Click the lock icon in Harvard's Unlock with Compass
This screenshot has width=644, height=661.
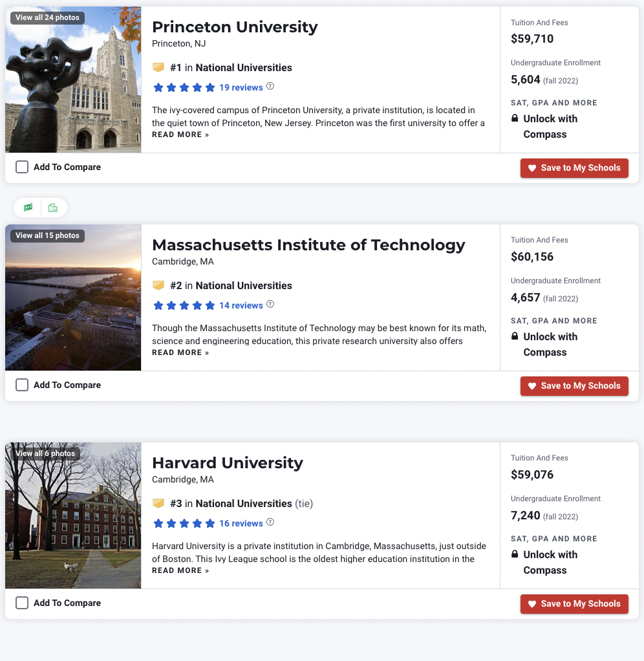coord(515,555)
